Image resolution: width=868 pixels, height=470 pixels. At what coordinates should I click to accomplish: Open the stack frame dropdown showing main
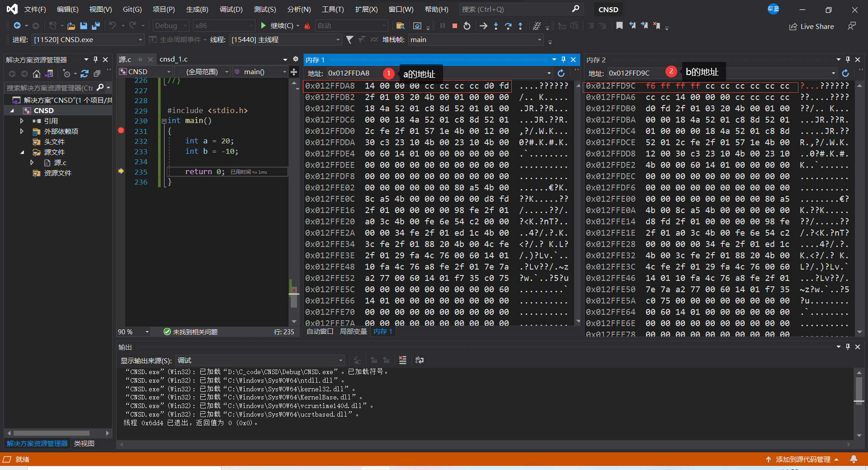[x=476, y=40]
